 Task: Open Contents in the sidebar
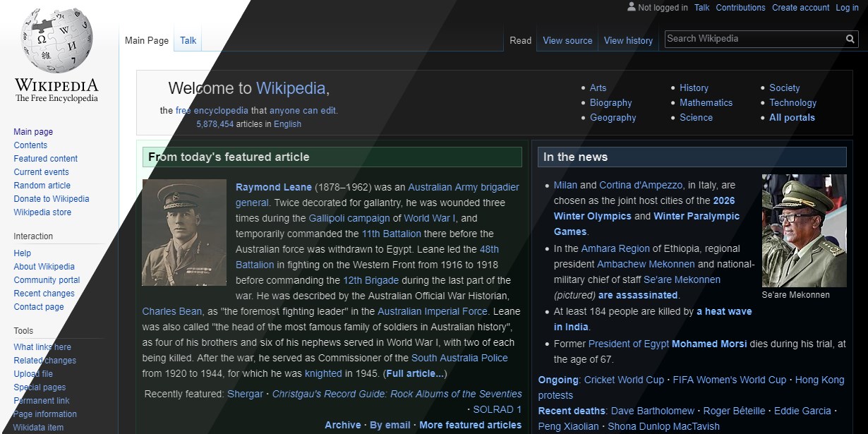pyautogui.click(x=30, y=145)
